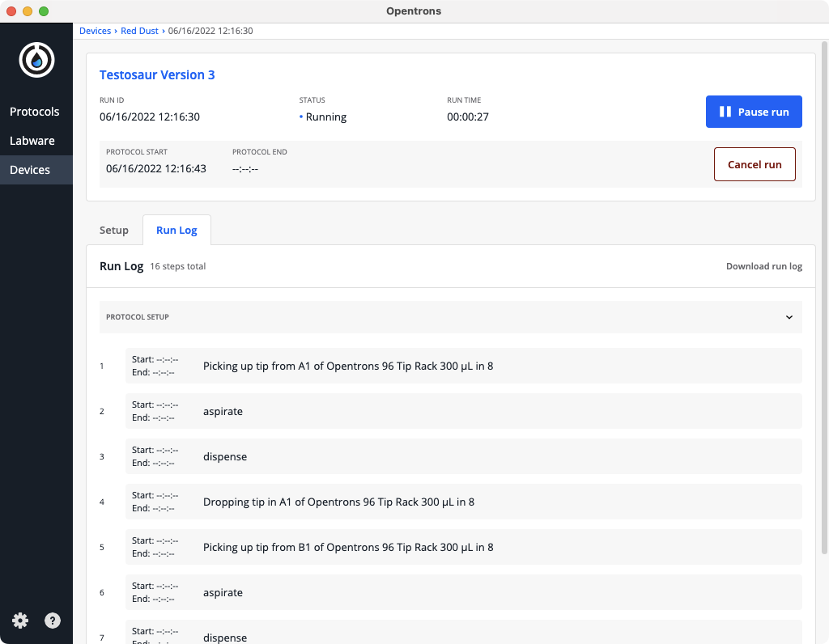Click protocol start time 06/16/2022 12:16:43
Image resolution: width=829 pixels, height=644 pixels.
click(156, 168)
